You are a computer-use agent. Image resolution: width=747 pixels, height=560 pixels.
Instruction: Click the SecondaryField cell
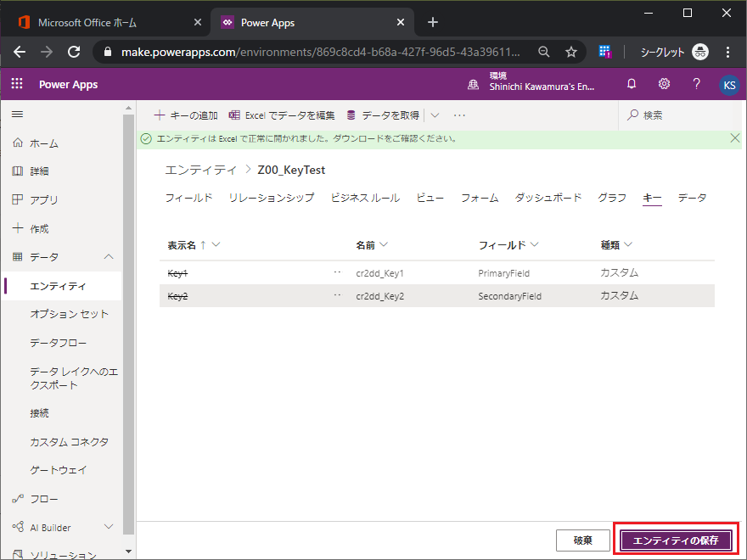[x=510, y=296]
